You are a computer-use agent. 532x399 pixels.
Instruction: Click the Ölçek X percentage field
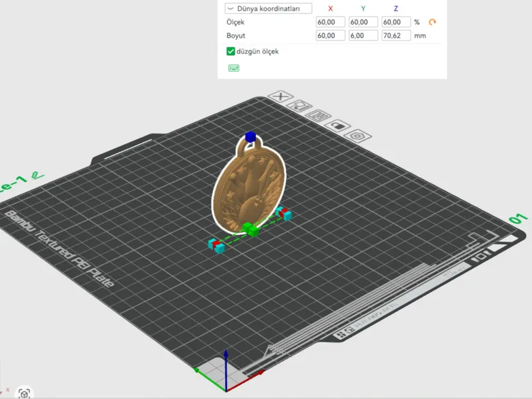[331, 22]
